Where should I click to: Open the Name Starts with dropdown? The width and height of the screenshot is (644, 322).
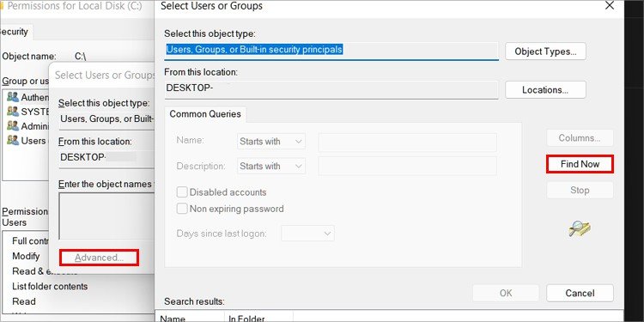click(271, 142)
